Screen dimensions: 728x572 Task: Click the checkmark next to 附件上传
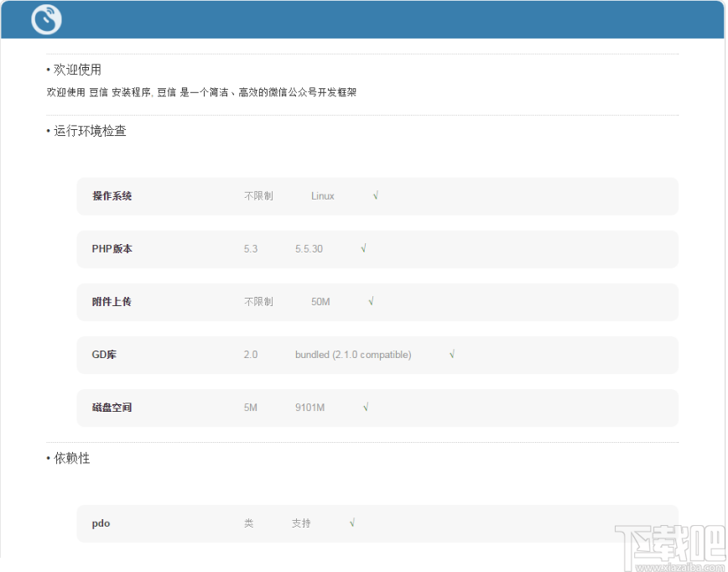click(371, 301)
